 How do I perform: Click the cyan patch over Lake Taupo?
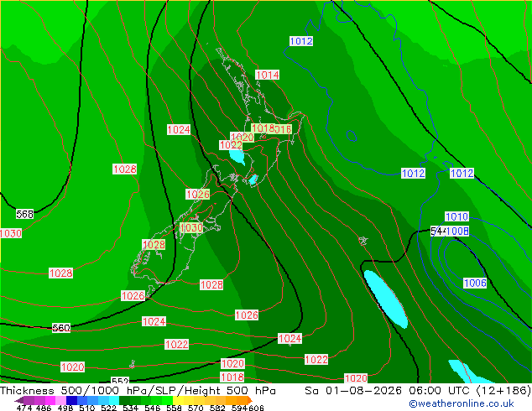(237, 157)
